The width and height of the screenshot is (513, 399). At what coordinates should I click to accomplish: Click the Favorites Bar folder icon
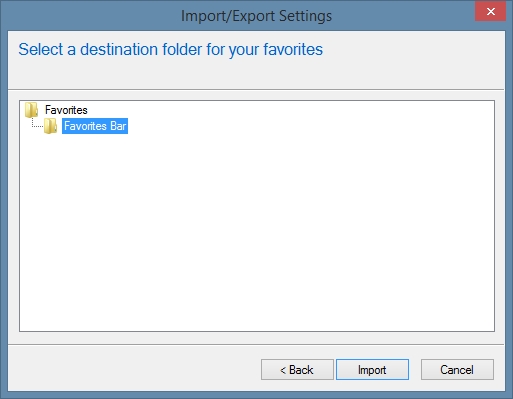[x=50, y=126]
